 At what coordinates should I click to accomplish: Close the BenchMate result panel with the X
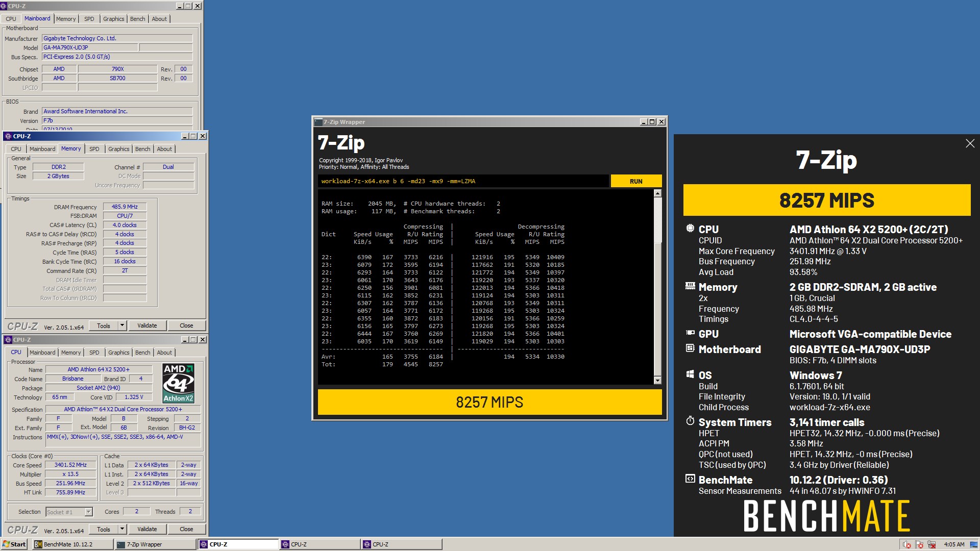(x=970, y=143)
